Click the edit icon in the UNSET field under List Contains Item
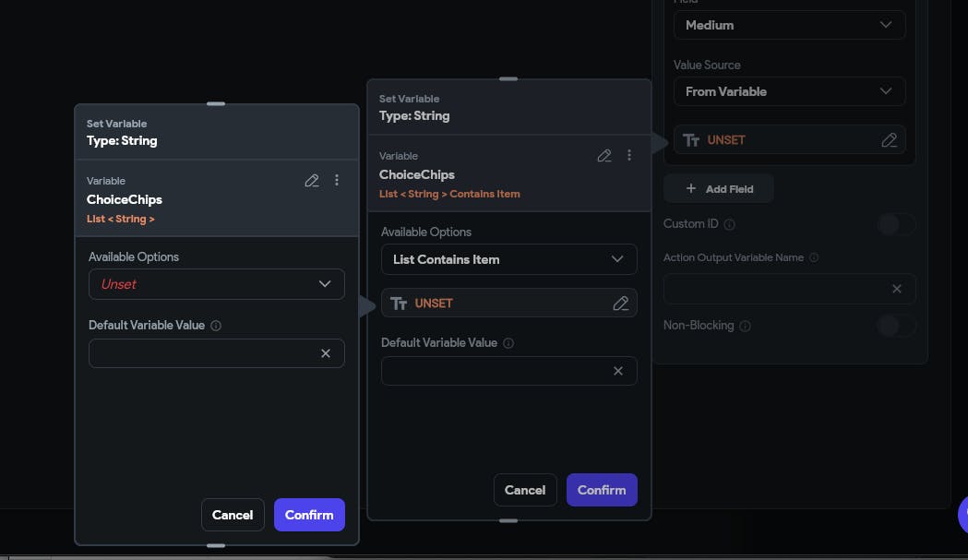Image resolution: width=968 pixels, height=560 pixels. [x=621, y=304]
